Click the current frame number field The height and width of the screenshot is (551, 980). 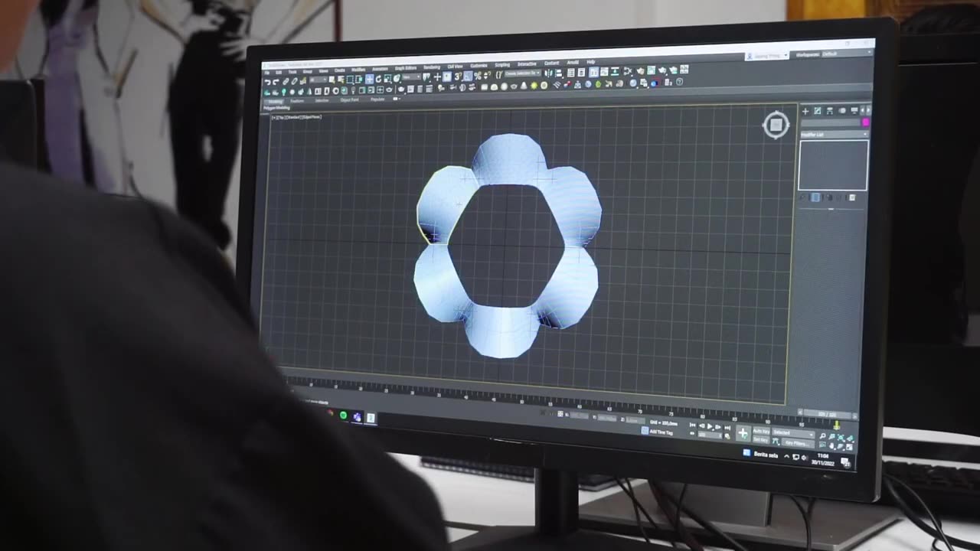tap(710, 435)
